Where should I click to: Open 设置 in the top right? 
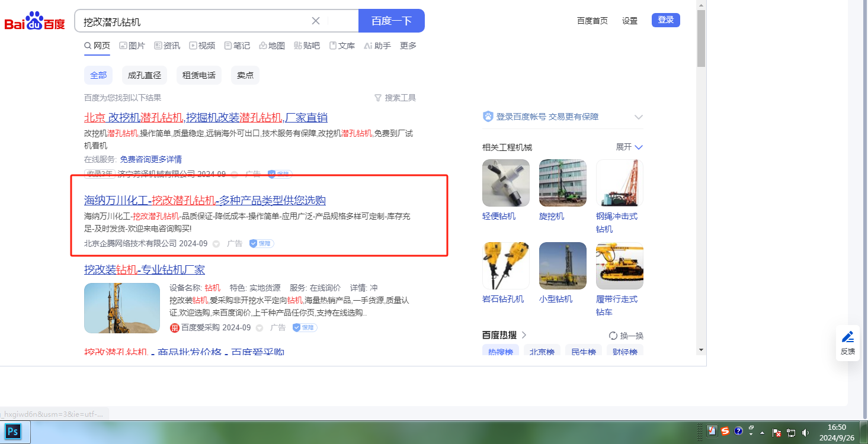pyautogui.click(x=630, y=21)
